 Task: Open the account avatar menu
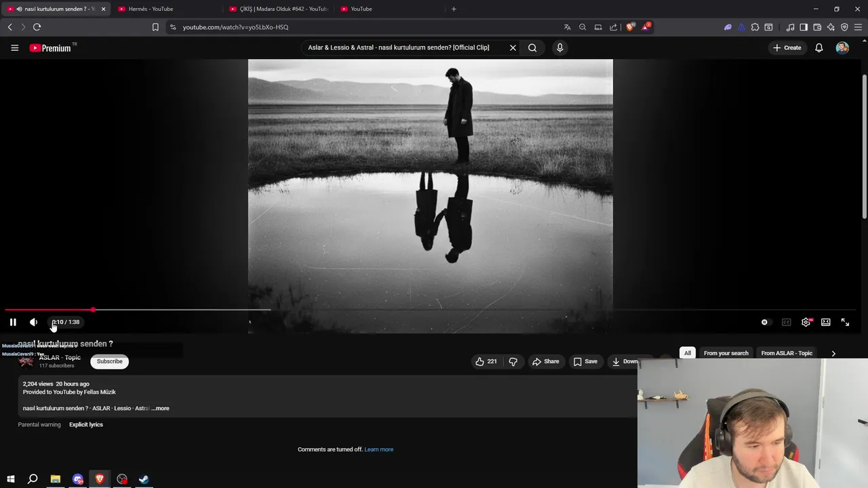click(x=842, y=47)
